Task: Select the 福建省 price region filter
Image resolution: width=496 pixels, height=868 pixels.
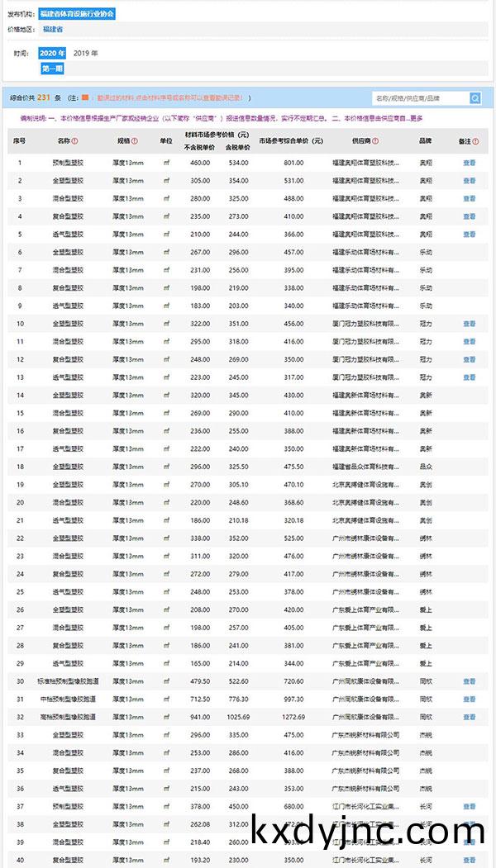Action: pos(53,29)
